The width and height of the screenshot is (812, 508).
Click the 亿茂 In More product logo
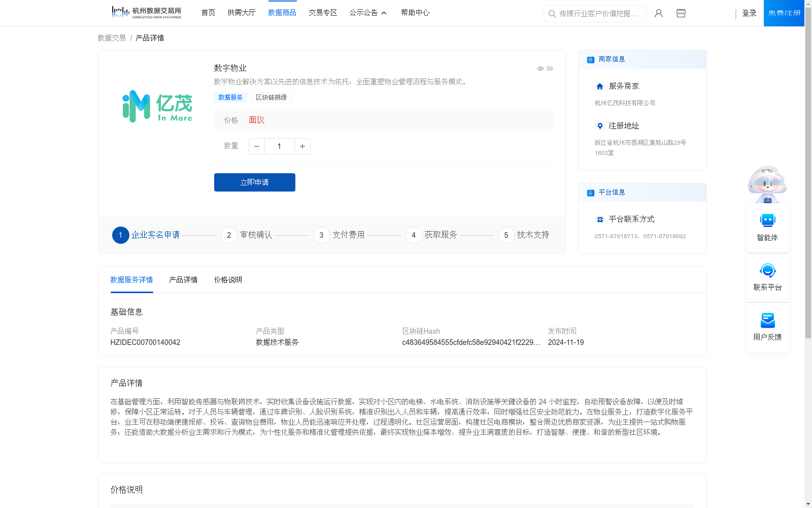click(x=157, y=106)
